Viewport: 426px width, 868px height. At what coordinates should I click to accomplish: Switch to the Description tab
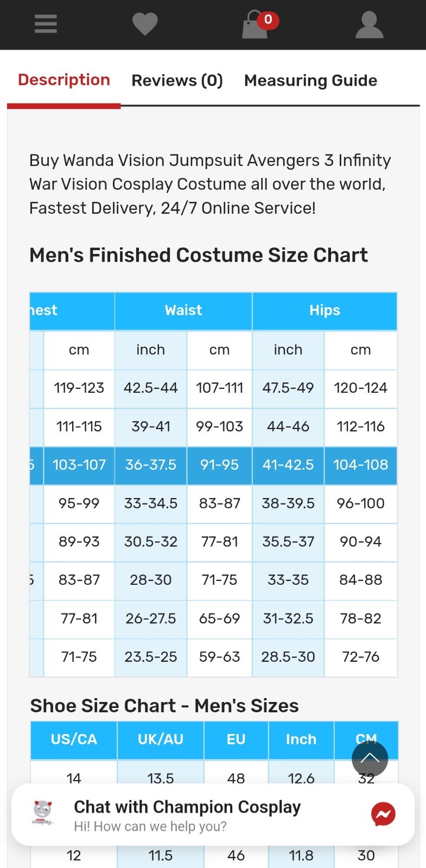(x=64, y=80)
